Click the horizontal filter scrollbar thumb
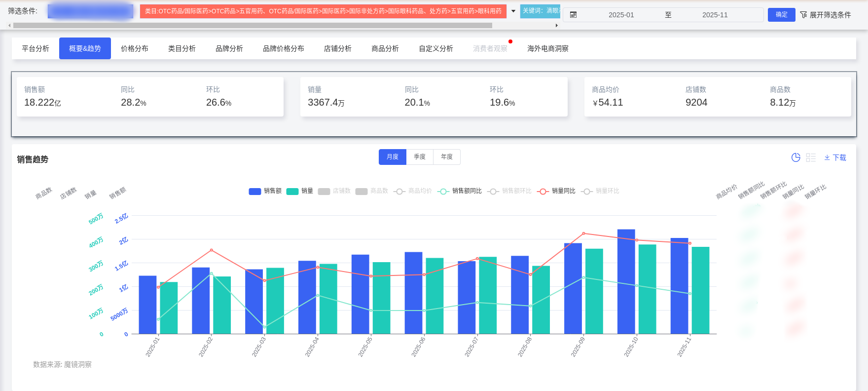 coord(253,25)
